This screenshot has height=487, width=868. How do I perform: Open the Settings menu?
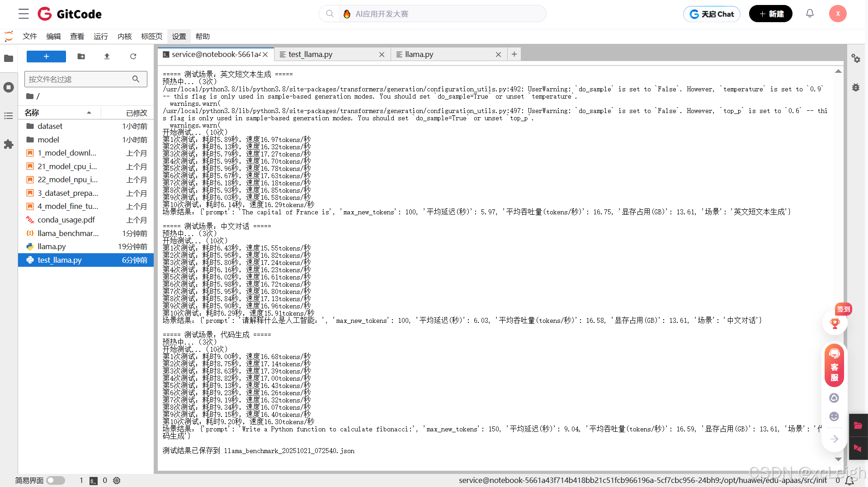point(179,36)
